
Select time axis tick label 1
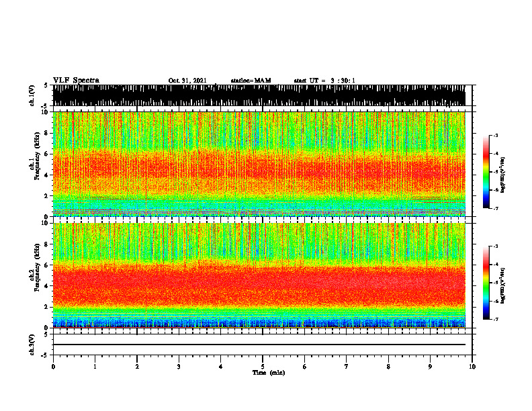click(x=95, y=367)
